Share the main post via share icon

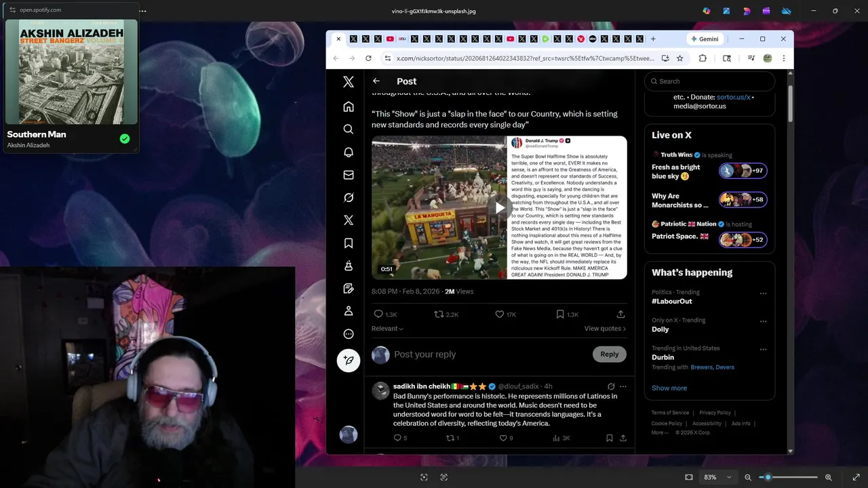620,314
